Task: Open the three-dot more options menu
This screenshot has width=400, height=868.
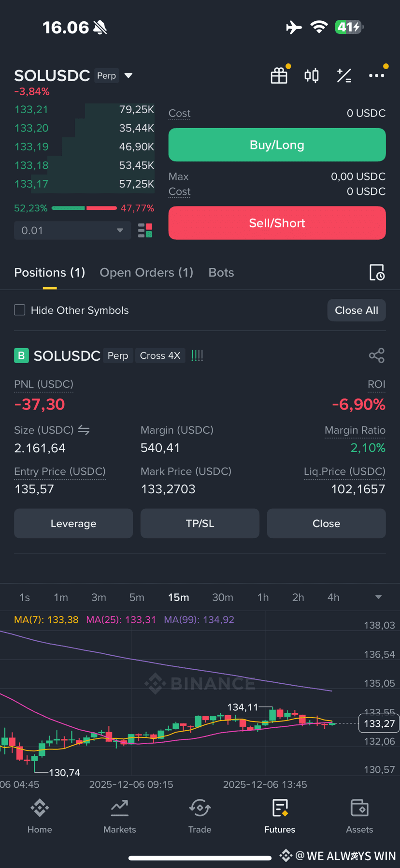Action: 377,75
